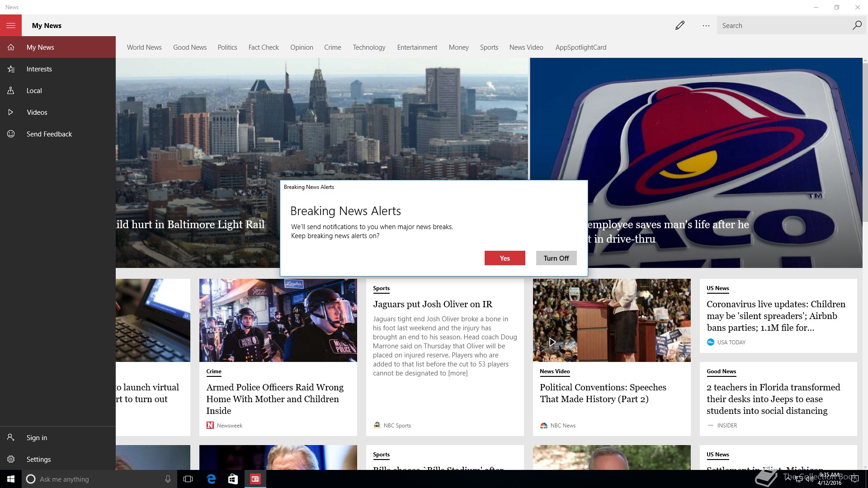Confirm Yes for breaking news alerts
The height and width of the screenshot is (488, 868).
505,258
